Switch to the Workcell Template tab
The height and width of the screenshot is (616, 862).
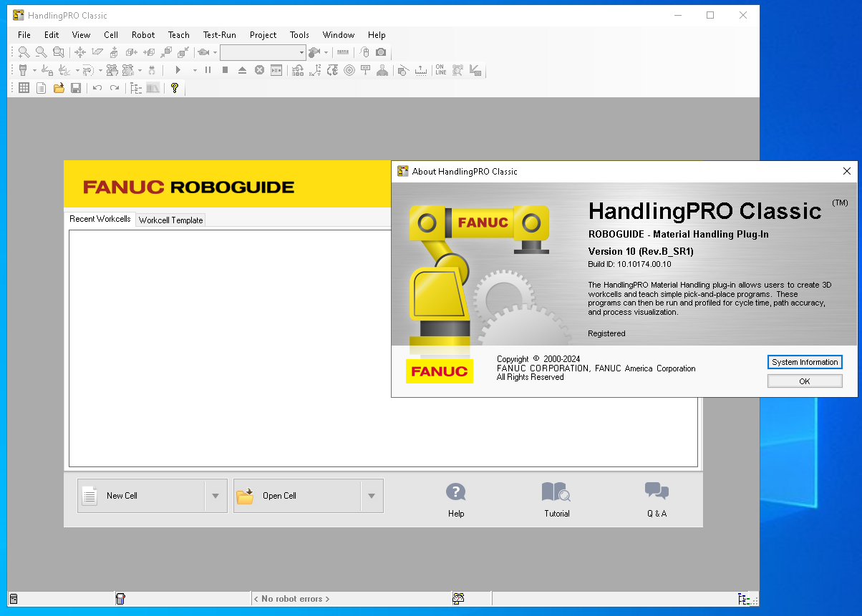pos(171,220)
